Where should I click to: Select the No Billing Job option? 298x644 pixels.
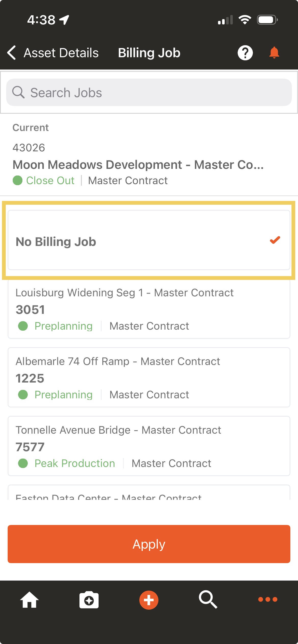tap(149, 240)
